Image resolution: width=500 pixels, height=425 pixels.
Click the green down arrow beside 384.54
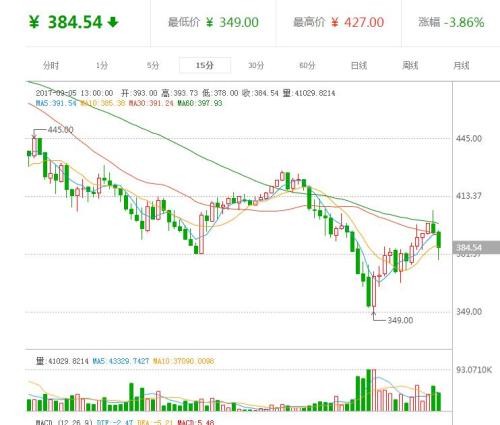coord(113,22)
